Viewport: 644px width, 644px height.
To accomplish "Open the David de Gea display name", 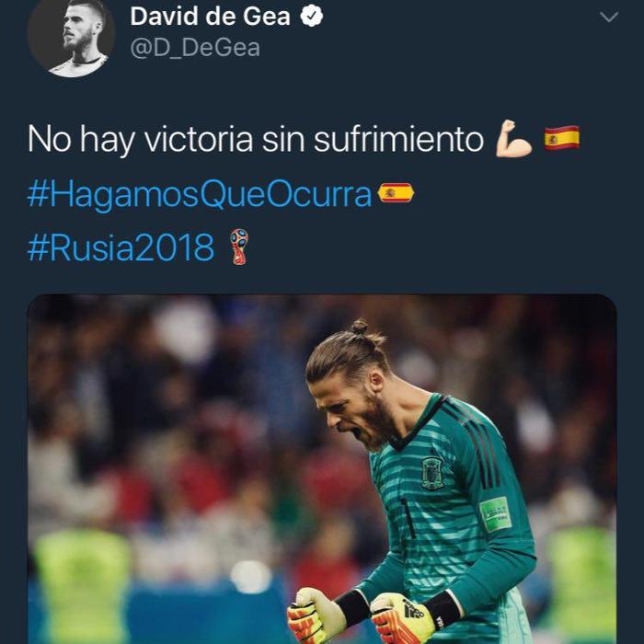I will pyautogui.click(x=210, y=17).
